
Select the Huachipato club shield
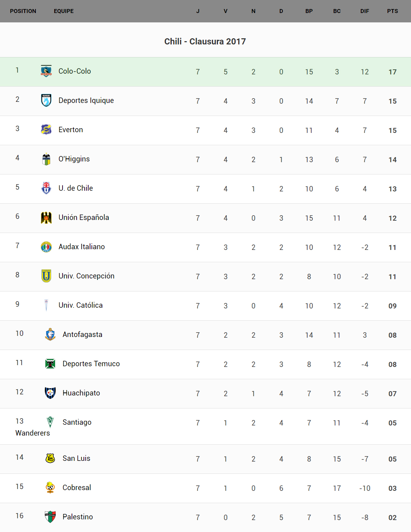(50, 393)
